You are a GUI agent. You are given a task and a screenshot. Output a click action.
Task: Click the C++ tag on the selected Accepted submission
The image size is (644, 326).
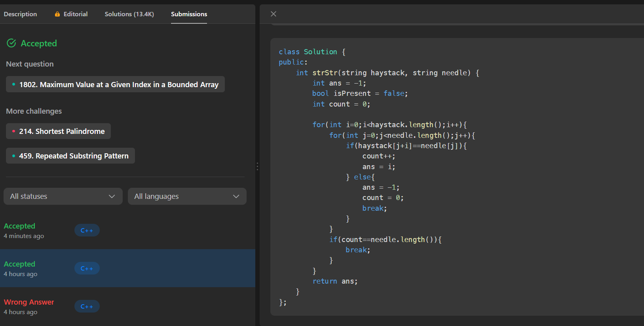pos(87,269)
